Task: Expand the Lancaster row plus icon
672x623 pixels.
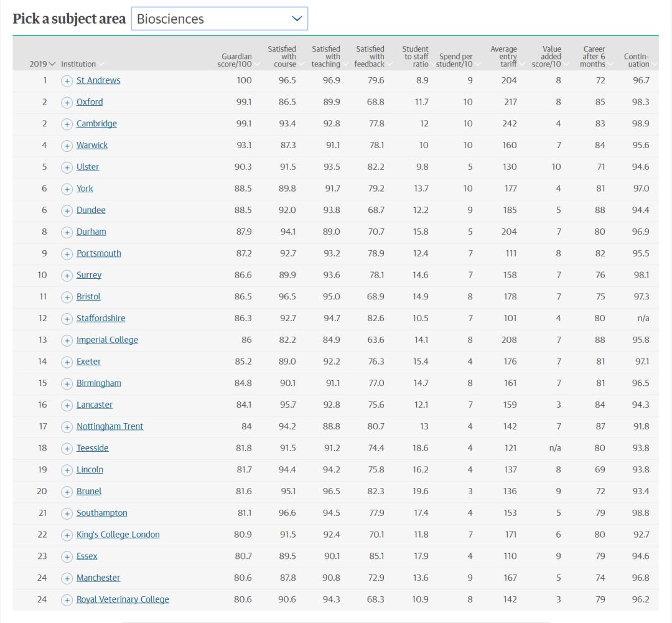Action: tap(67, 405)
